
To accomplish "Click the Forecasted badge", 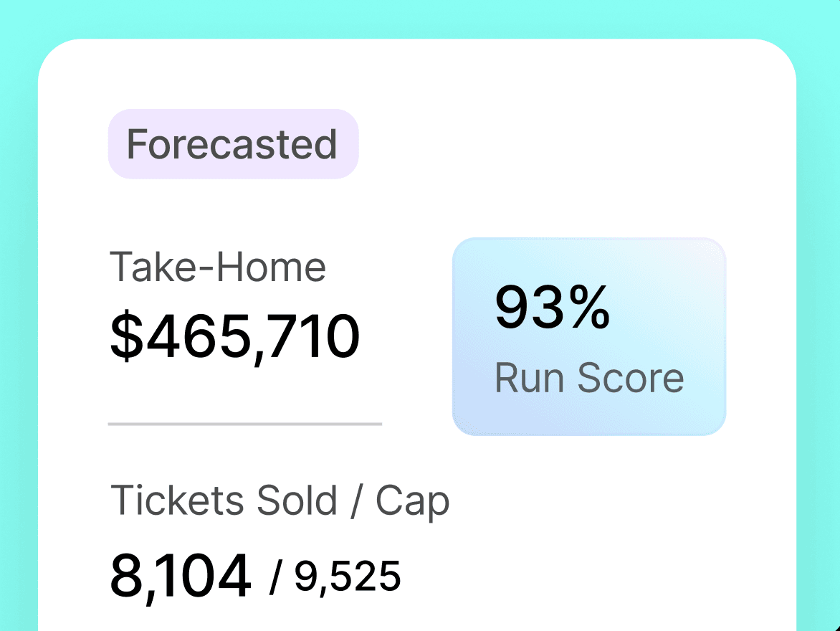I will pyautogui.click(x=233, y=144).
